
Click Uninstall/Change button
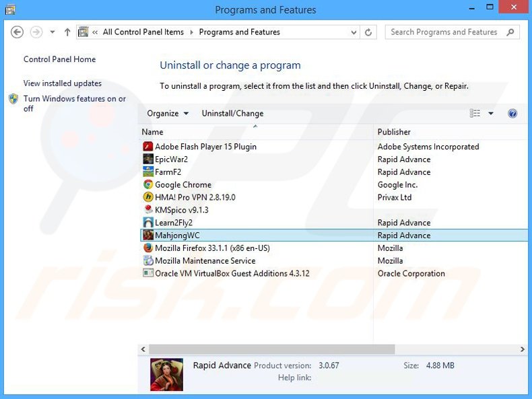[232, 113]
